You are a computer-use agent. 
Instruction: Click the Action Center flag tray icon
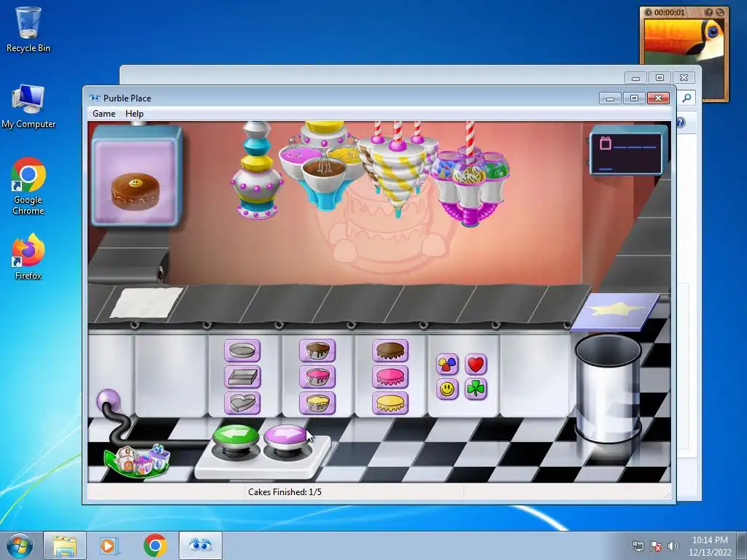(x=656, y=546)
